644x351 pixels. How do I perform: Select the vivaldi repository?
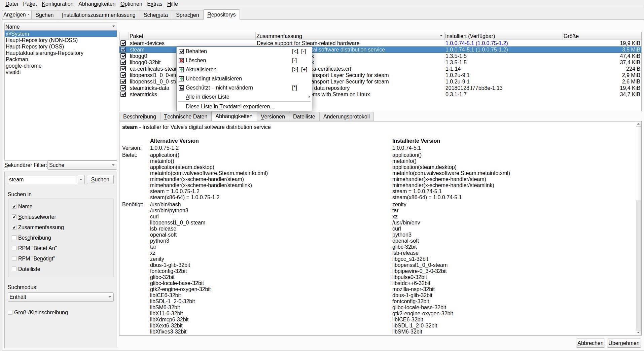point(61,72)
